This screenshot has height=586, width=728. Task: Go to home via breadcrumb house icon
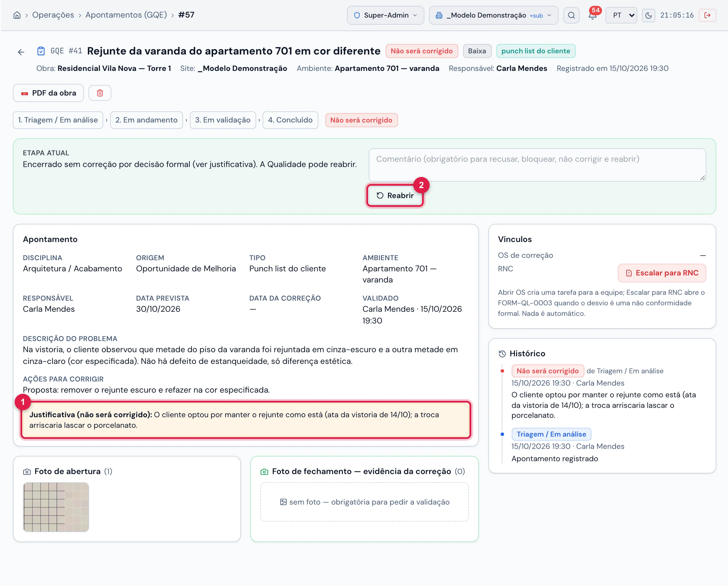tap(17, 15)
